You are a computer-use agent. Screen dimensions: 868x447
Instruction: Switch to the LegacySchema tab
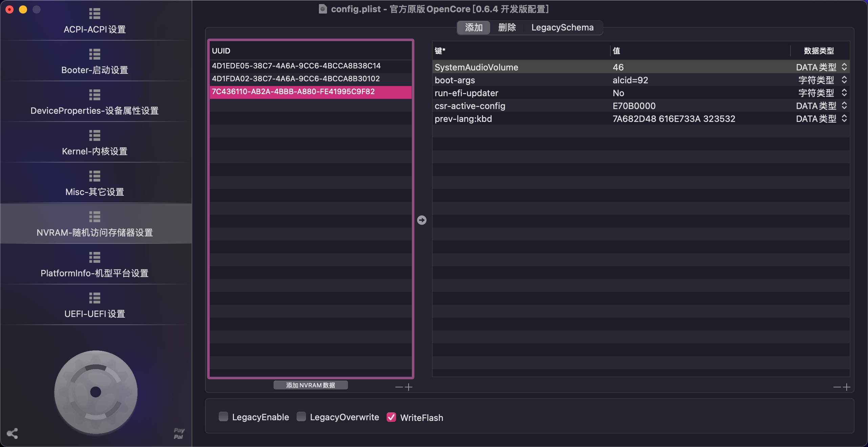tap(562, 27)
